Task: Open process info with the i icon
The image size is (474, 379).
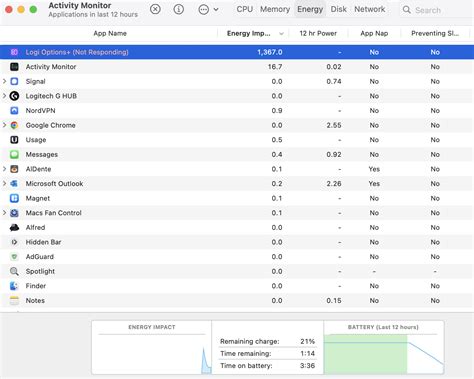Action: point(179,9)
